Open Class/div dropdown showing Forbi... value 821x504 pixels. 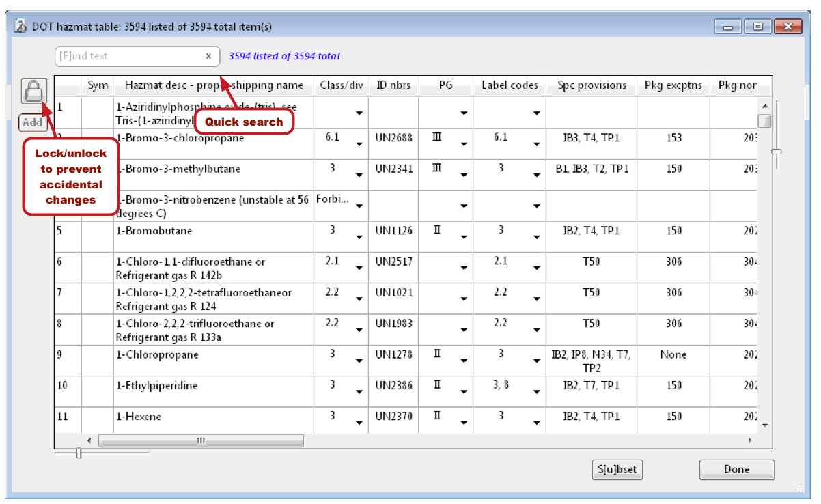[359, 206]
